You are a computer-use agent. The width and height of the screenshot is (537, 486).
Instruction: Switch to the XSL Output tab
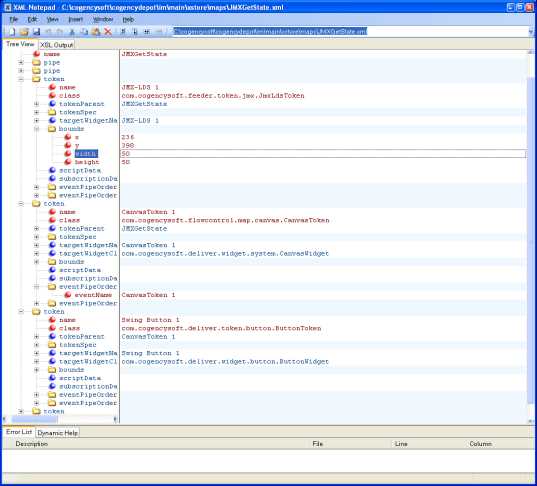tap(57, 45)
